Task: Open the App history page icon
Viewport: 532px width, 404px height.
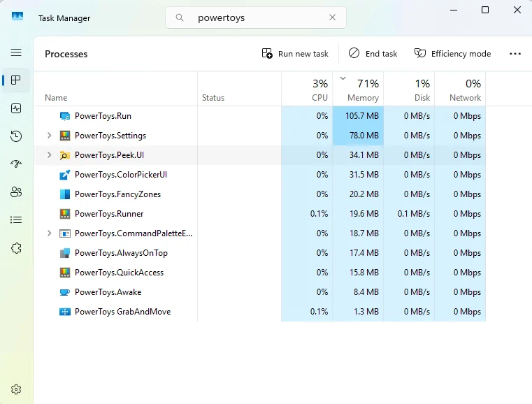Action: [x=16, y=136]
